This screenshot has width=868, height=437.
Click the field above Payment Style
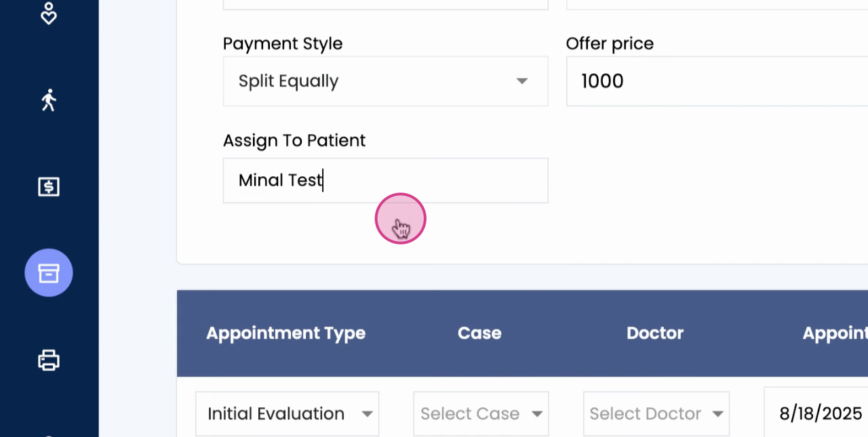point(385,4)
